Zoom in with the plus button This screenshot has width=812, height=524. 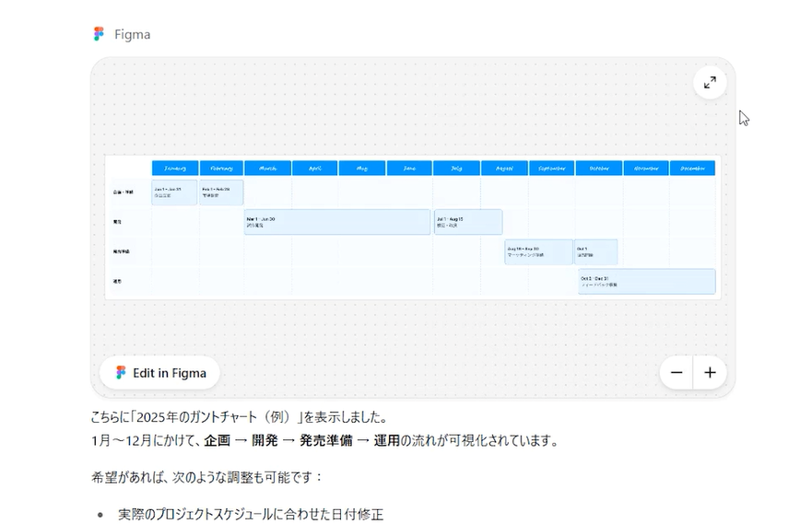tap(710, 373)
